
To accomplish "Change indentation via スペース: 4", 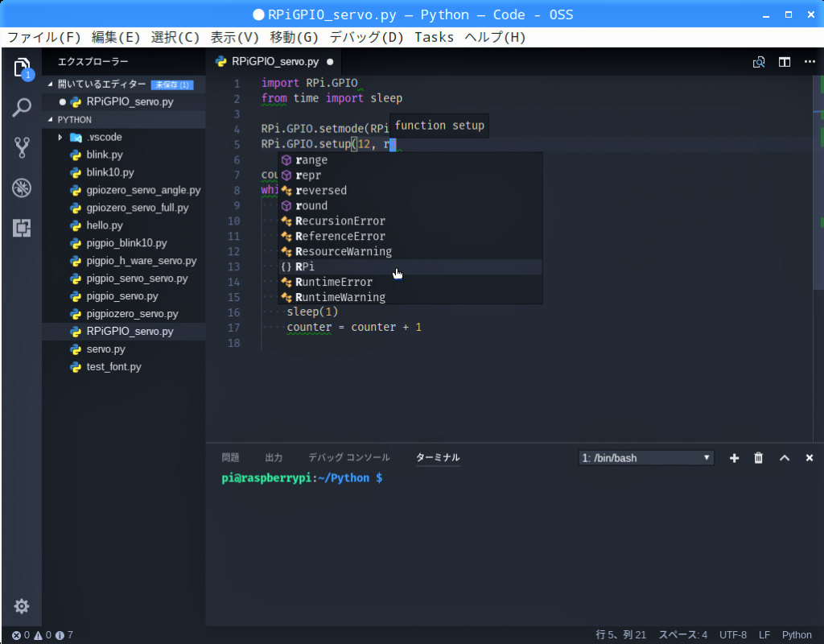I will tap(682, 635).
